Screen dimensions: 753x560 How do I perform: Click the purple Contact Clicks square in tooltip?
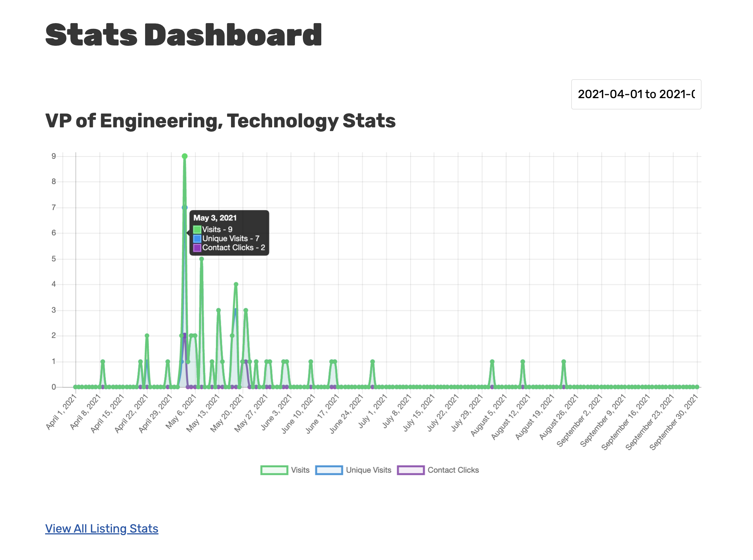pyautogui.click(x=197, y=248)
